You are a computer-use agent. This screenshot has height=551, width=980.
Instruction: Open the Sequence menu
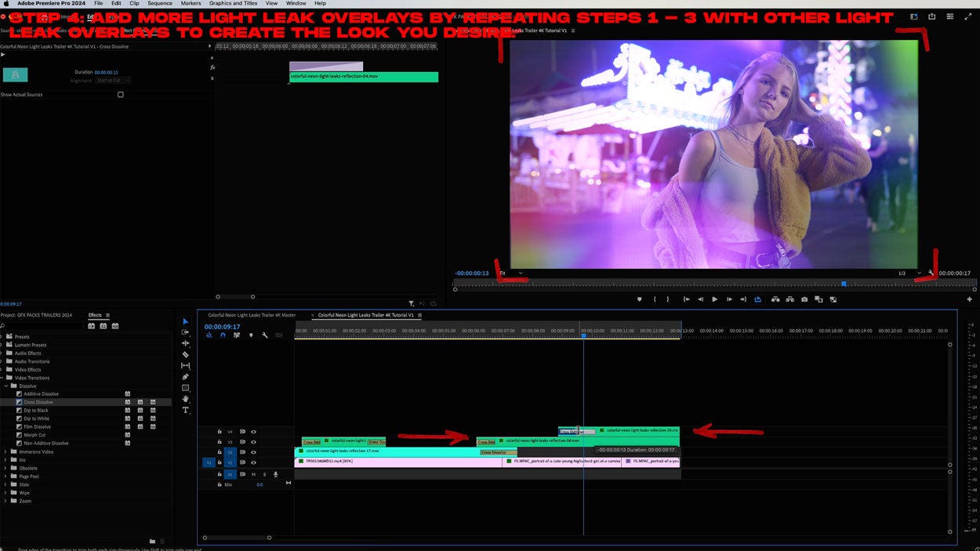(x=160, y=3)
